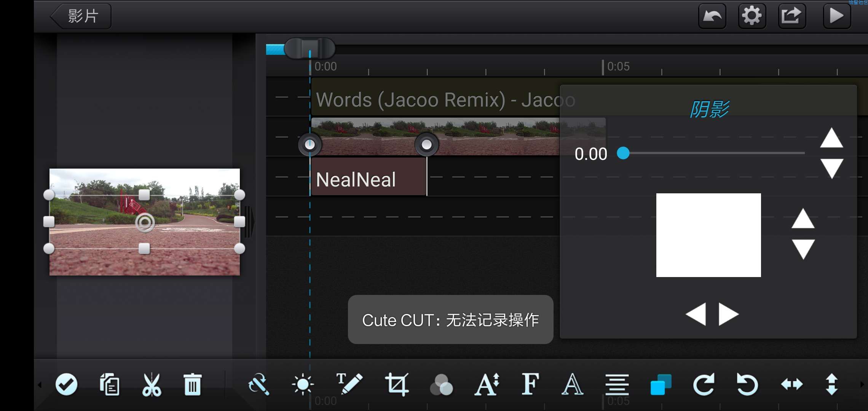The width and height of the screenshot is (868, 411).
Task: Click the clip start handle knob
Action: (310, 145)
